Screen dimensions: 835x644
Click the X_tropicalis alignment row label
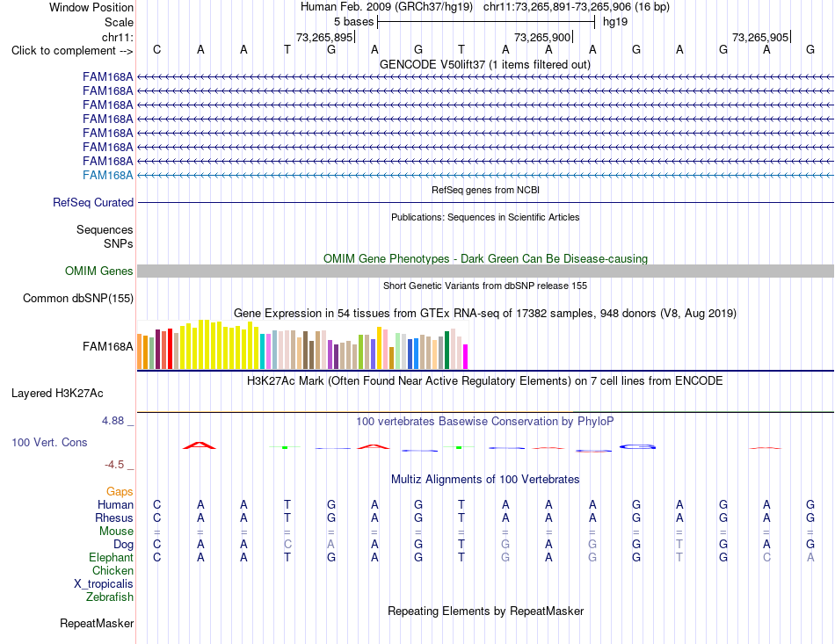(x=104, y=584)
